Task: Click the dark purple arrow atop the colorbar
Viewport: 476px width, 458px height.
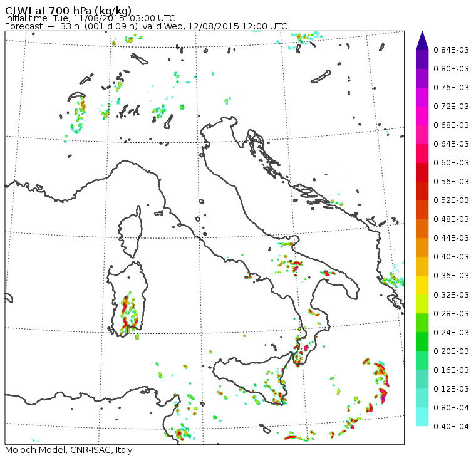Action: click(x=422, y=41)
